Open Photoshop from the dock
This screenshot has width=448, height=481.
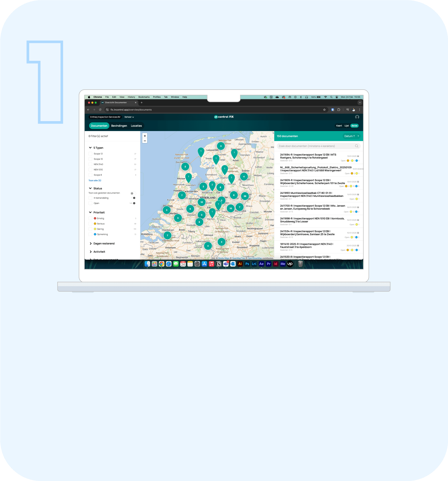(247, 264)
